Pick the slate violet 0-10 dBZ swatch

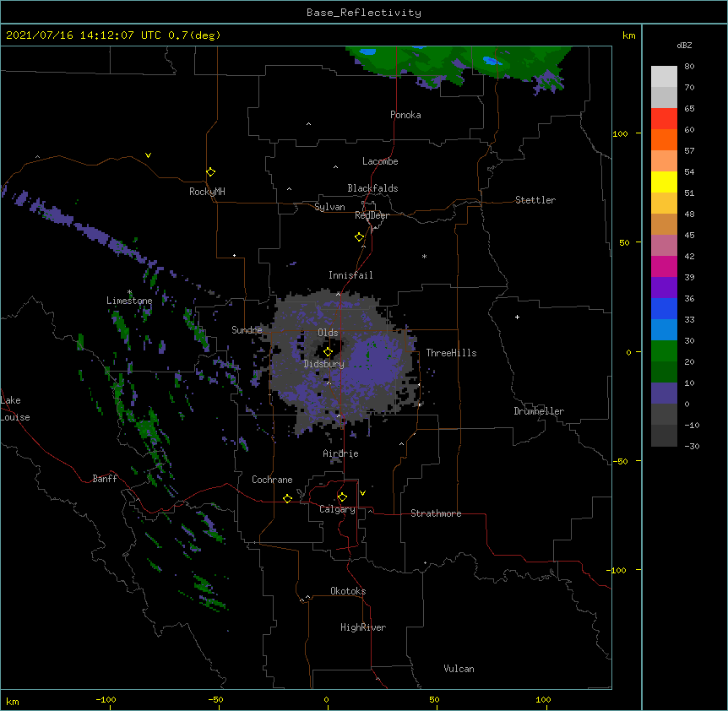664,393
